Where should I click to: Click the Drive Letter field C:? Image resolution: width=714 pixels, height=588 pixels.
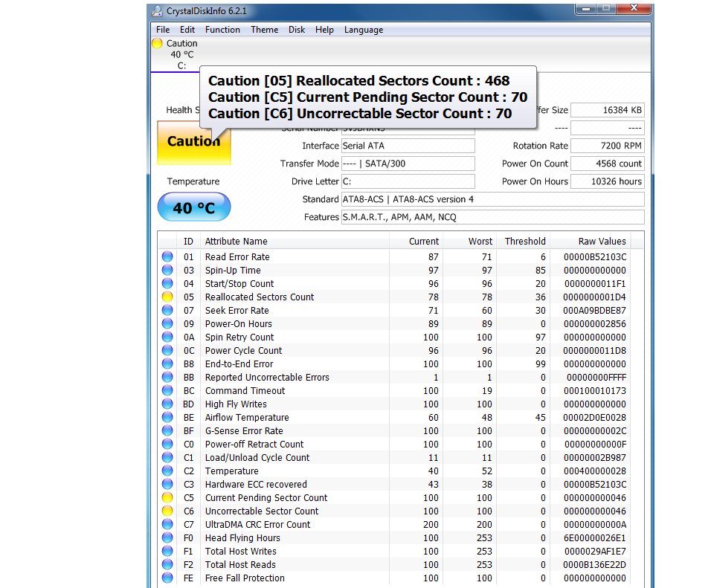[408, 181]
